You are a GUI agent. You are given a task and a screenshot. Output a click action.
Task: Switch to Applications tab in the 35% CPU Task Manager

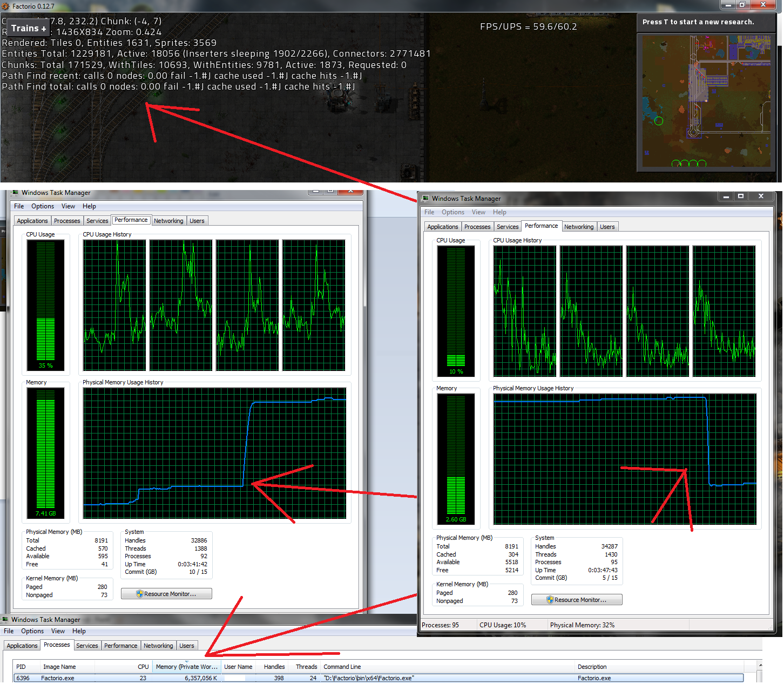tap(32, 221)
